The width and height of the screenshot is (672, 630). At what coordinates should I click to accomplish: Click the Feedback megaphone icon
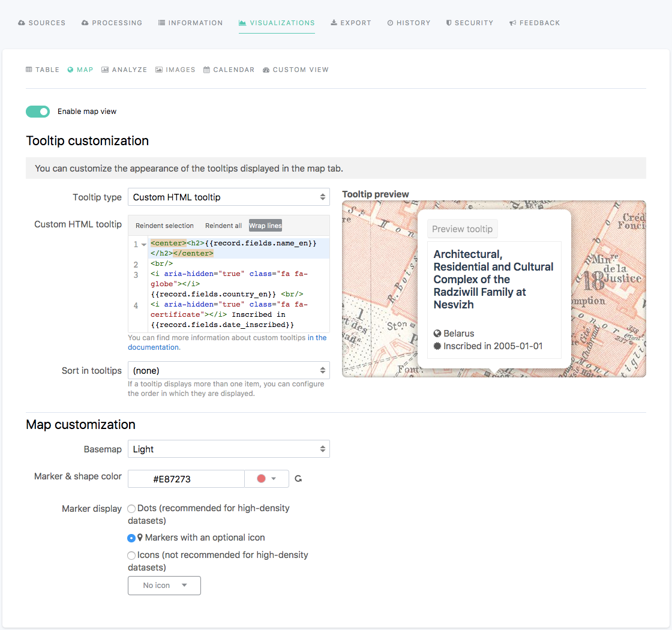tap(513, 23)
